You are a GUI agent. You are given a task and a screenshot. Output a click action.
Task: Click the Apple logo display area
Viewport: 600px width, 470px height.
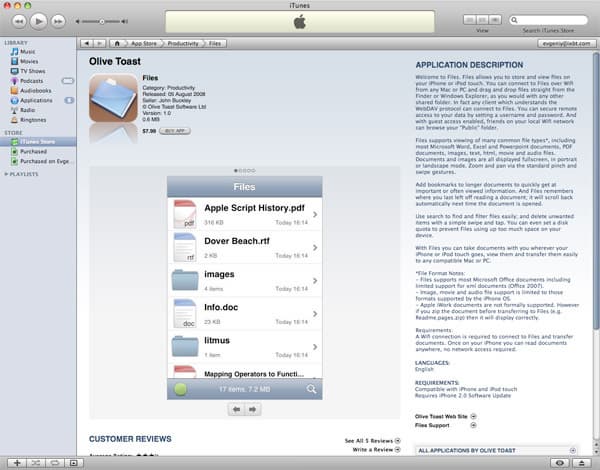pos(300,22)
